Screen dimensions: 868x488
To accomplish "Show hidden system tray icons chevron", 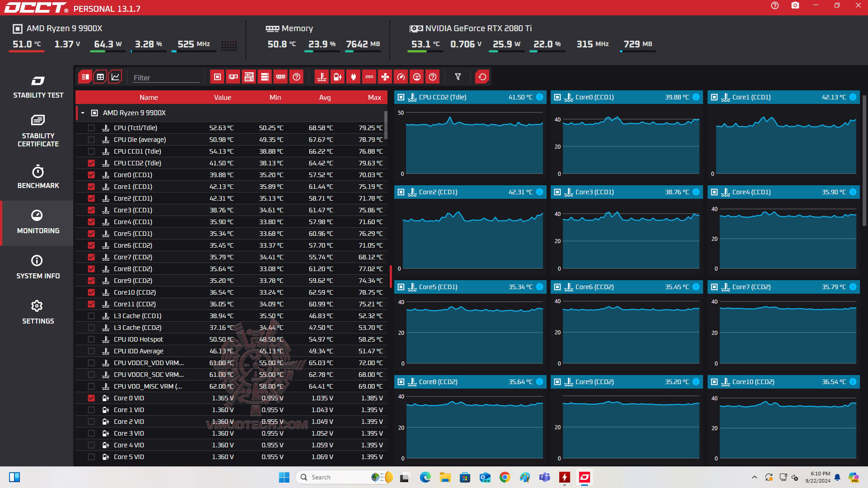I will [754, 477].
